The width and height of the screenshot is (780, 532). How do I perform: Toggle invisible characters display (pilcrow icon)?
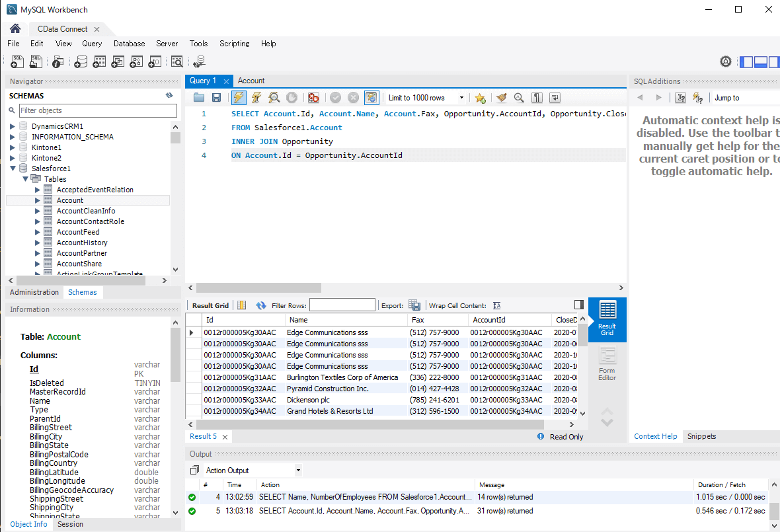[x=537, y=98]
